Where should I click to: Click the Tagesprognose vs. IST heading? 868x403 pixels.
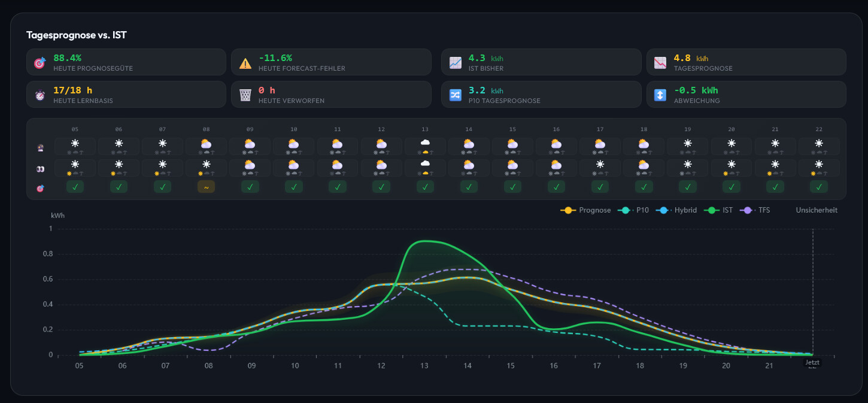76,35
